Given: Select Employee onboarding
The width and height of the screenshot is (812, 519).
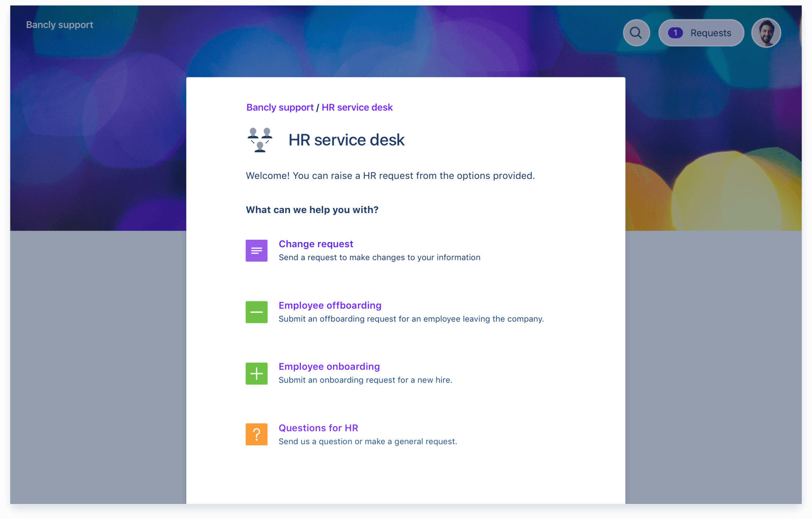Looking at the screenshot, I should click(329, 366).
